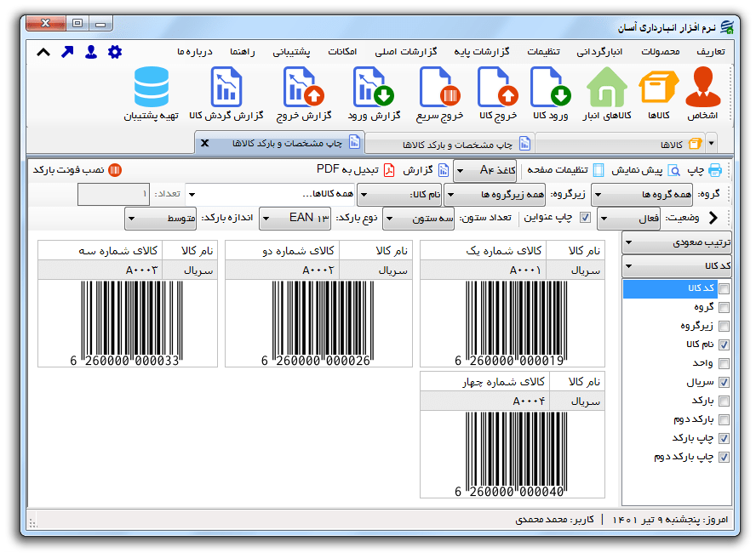Viewport: 756px width, 558px height.
Task: Click the PDF convert icon
Action: [389, 170]
